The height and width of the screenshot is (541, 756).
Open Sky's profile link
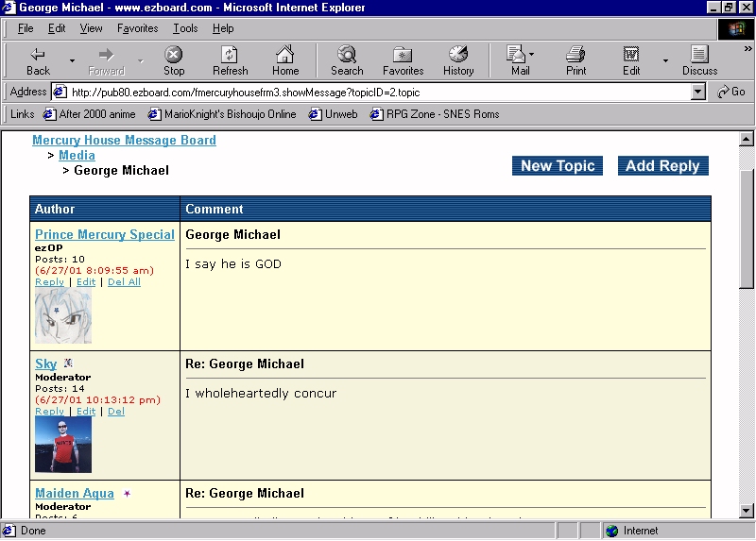45,363
